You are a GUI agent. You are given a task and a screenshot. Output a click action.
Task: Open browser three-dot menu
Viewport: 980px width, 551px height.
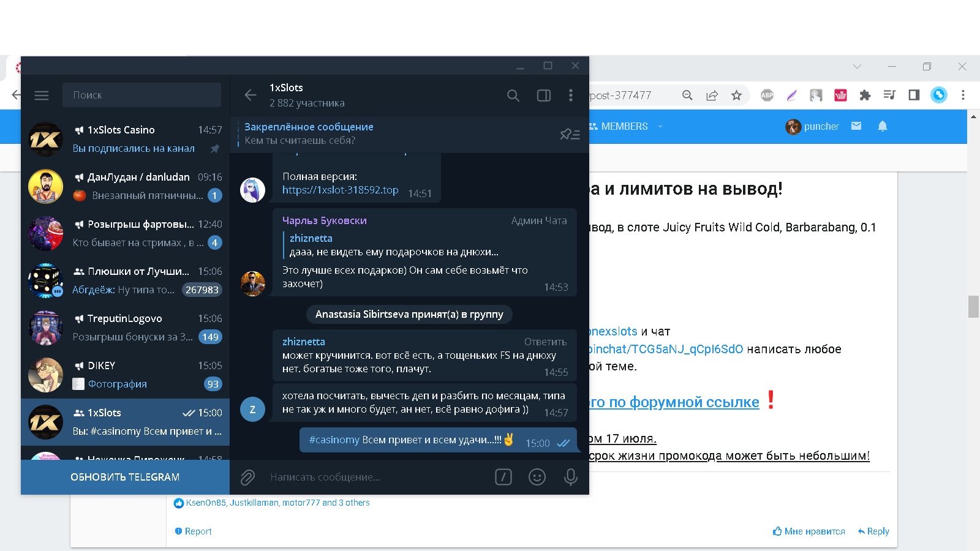click(x=963, y=95)
